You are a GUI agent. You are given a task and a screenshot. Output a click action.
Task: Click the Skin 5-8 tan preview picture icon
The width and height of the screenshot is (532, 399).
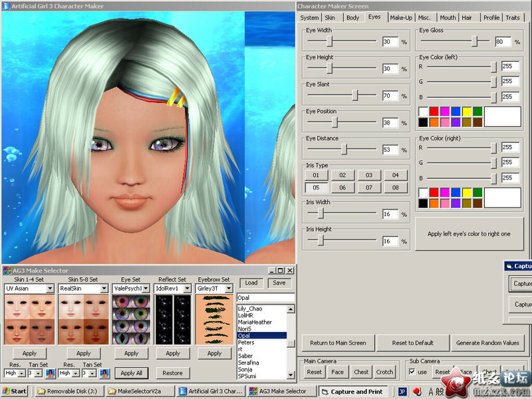tap(104, 373)
